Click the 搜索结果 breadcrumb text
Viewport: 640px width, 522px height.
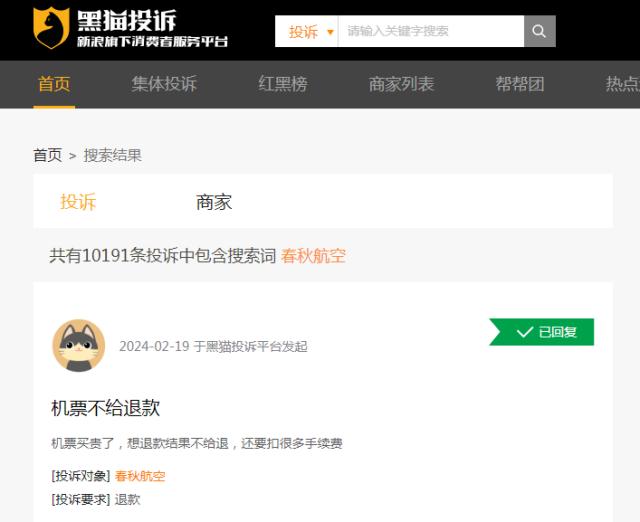[x=113, y=155]
